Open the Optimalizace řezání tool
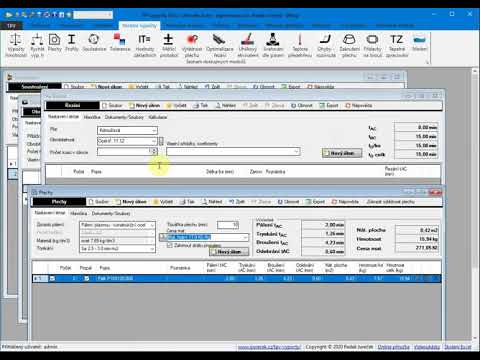Screen dimensions: 480x360 click(220, 45)
